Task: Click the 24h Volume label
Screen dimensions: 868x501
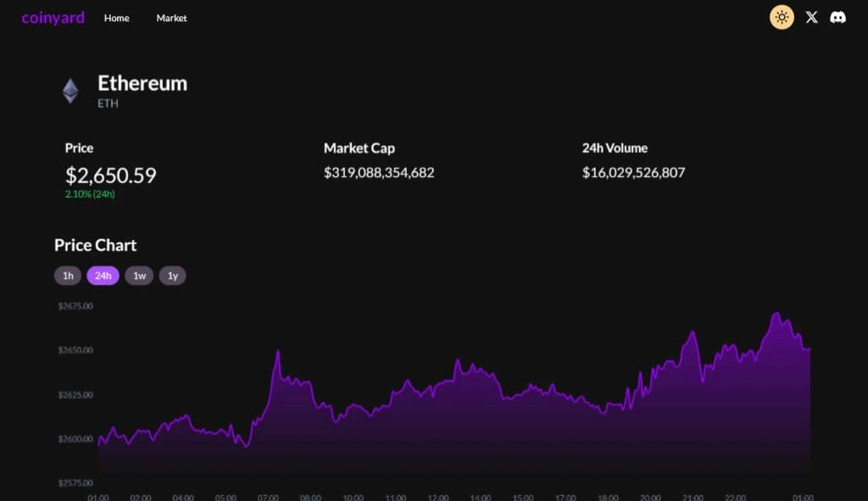Action: pyautogui.click(x=615, y=148)
